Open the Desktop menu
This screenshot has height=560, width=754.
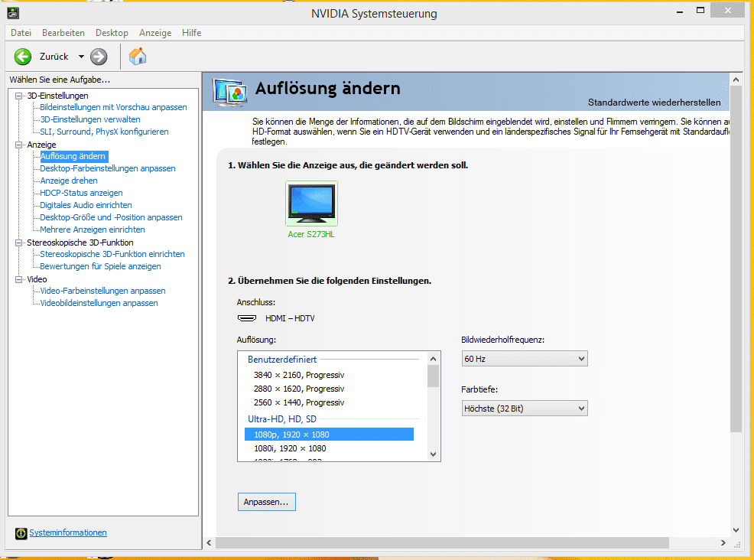tap(112, 33)
